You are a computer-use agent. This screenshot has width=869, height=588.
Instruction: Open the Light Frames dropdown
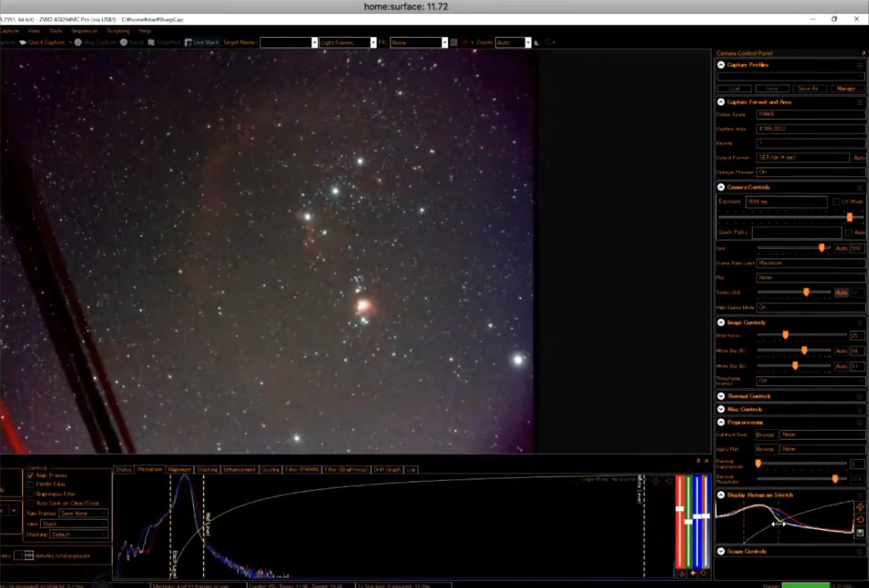(373, 42)
